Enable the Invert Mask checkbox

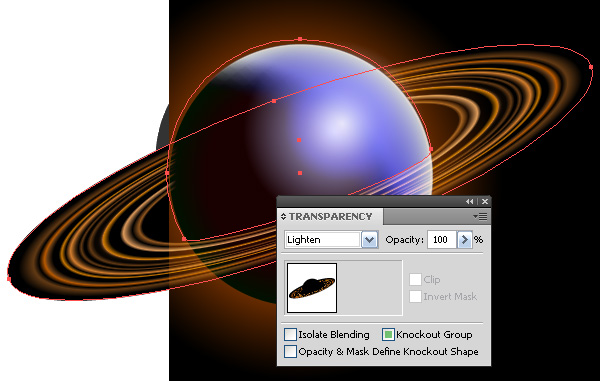pyautogui.click(x=415, y=296)
